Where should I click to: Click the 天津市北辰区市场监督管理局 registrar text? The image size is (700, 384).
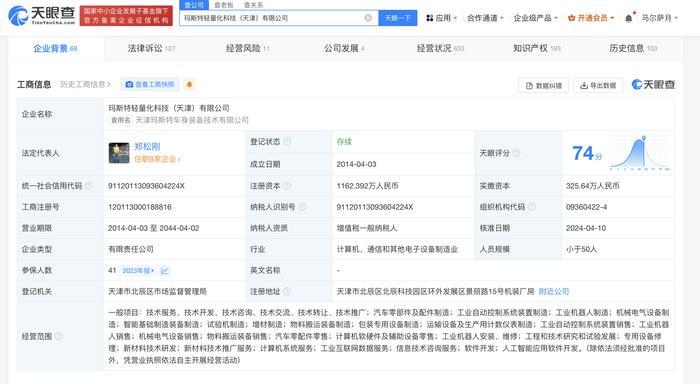157,292
